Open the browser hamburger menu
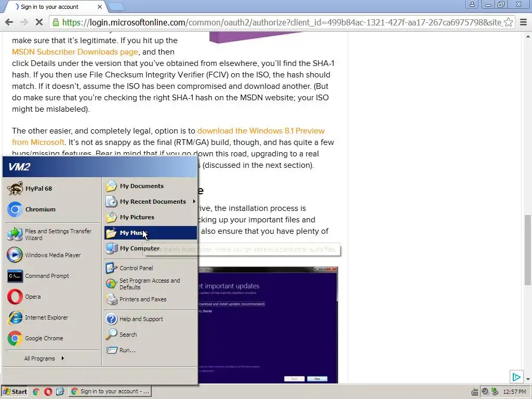The width and height of the screenshot is (532, 399). coord(524,22)
